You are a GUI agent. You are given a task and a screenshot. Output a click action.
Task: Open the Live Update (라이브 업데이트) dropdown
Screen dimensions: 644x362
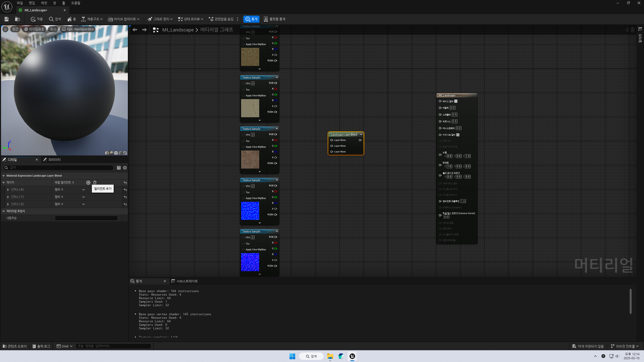pos(124,19)
